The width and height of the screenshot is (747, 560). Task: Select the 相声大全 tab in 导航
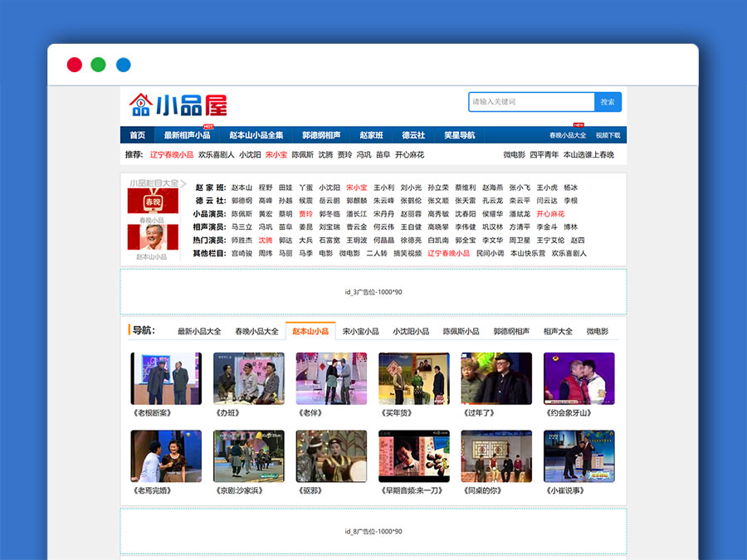click(558, 331)
